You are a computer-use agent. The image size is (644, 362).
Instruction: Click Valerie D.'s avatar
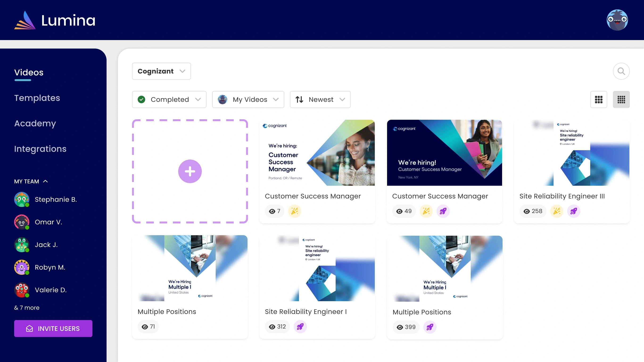(x=22, y=290)
